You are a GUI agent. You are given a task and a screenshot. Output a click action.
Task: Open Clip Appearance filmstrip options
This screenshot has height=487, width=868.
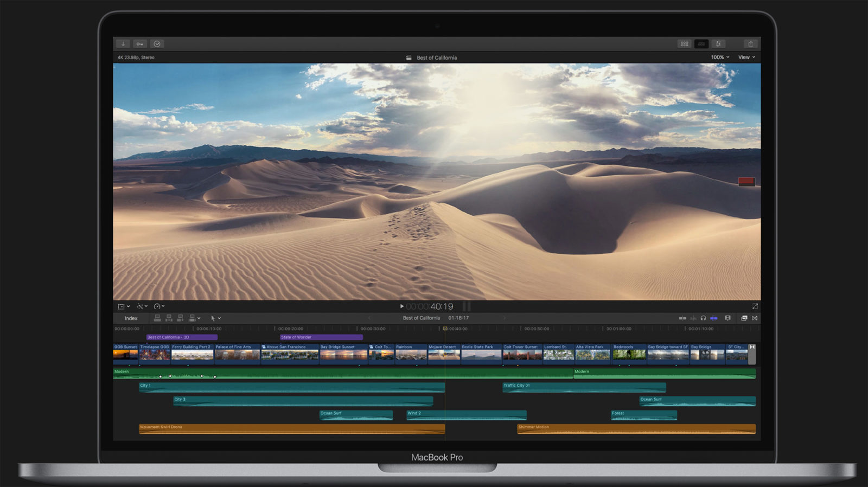coord(728,318)
